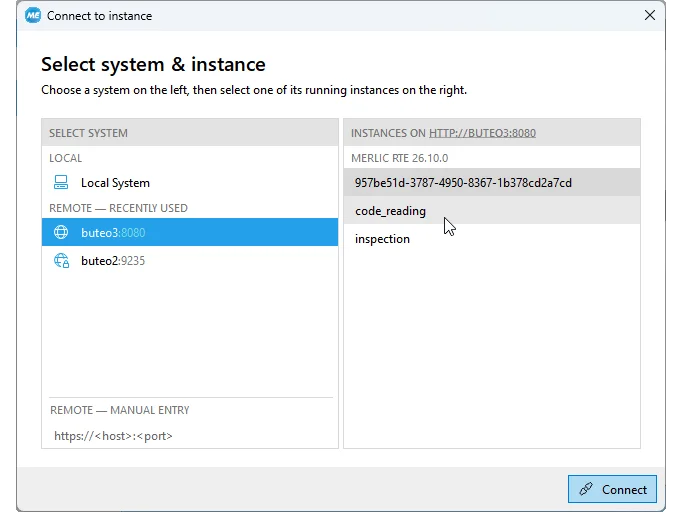Pick the inspection instance
This screenshot has width=682, height=512.
pos(492,239)
